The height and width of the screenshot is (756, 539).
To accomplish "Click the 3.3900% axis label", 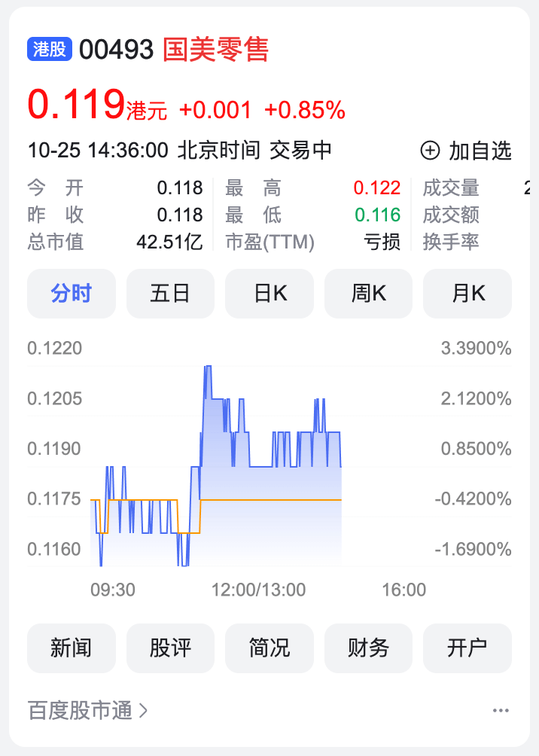I will pos(477,348).
